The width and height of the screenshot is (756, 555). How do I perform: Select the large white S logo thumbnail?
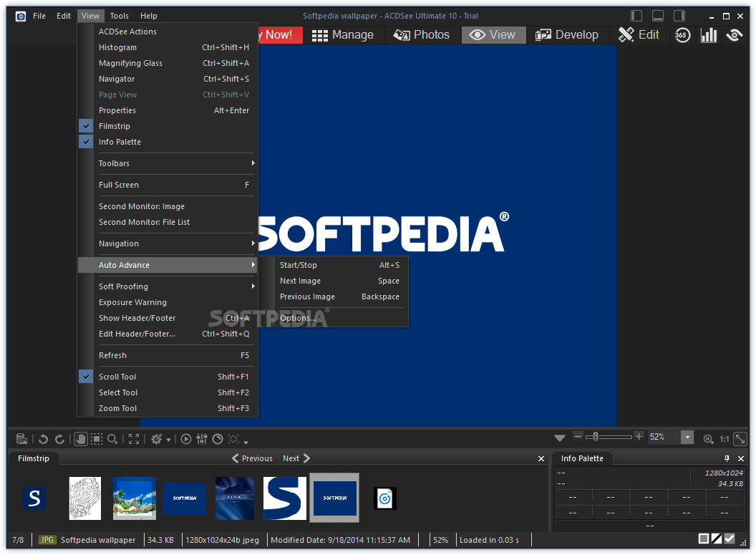pos(284,498)
